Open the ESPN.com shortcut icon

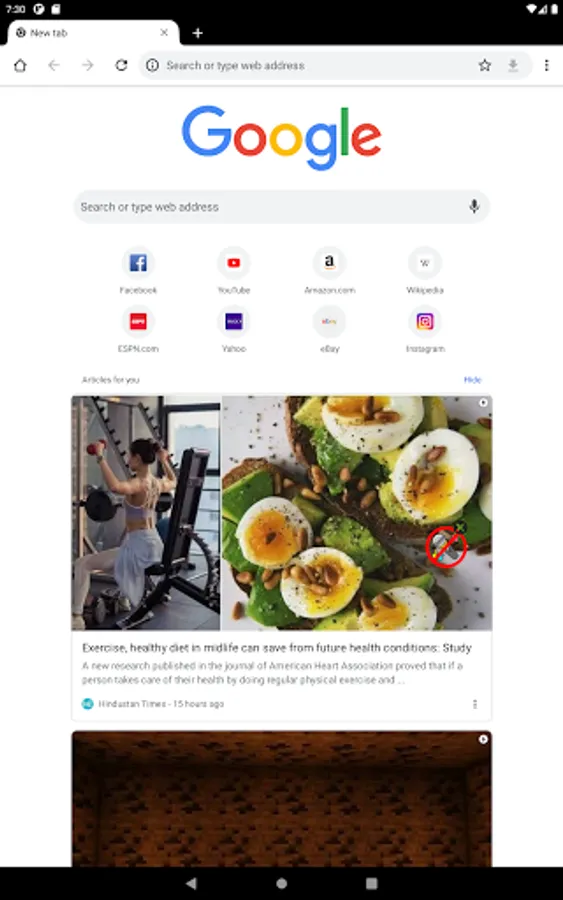point(138,321)
